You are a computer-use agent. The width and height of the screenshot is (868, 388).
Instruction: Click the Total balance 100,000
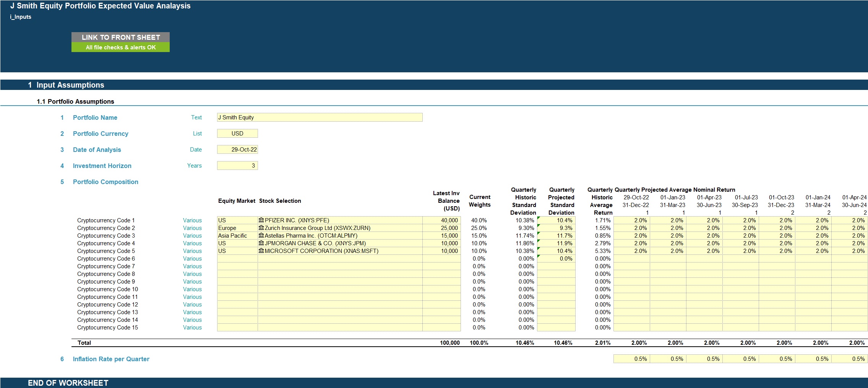point(450,343)
